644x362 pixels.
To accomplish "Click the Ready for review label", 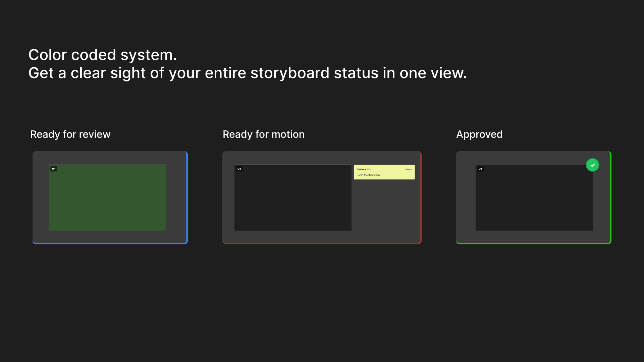I will (x=70, y=134).
